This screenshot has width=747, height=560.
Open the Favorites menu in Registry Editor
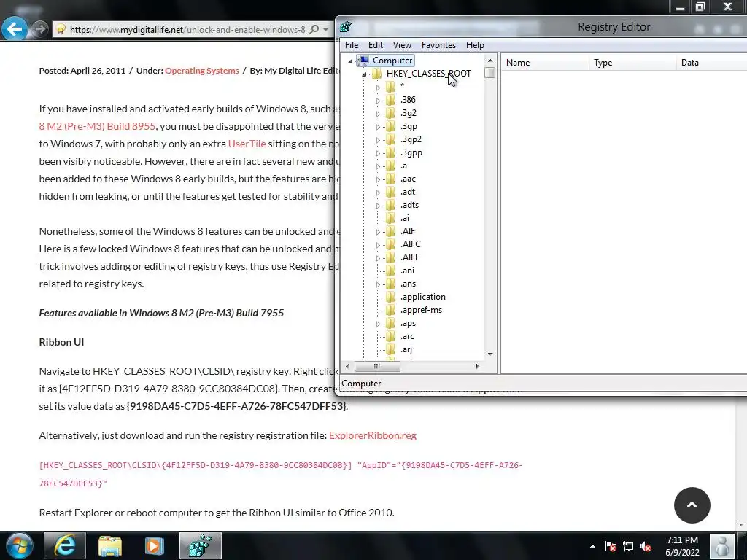438,45
